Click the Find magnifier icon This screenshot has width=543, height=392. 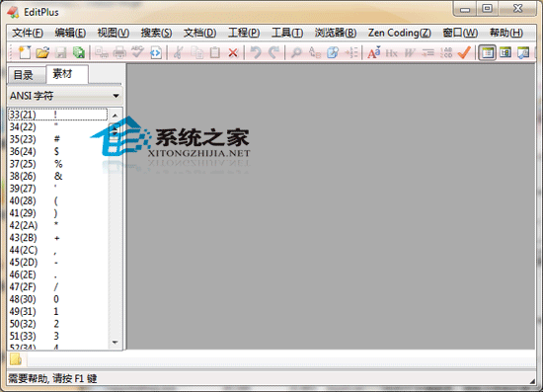(296, 52)
